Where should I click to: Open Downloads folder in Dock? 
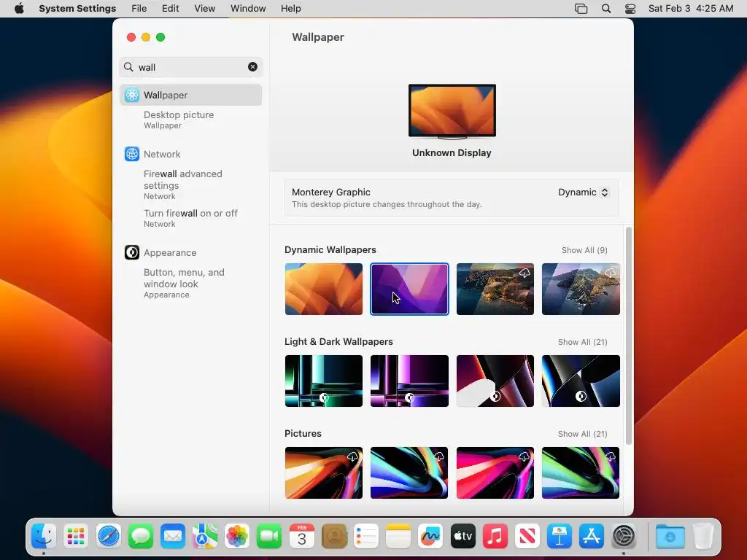670,536
